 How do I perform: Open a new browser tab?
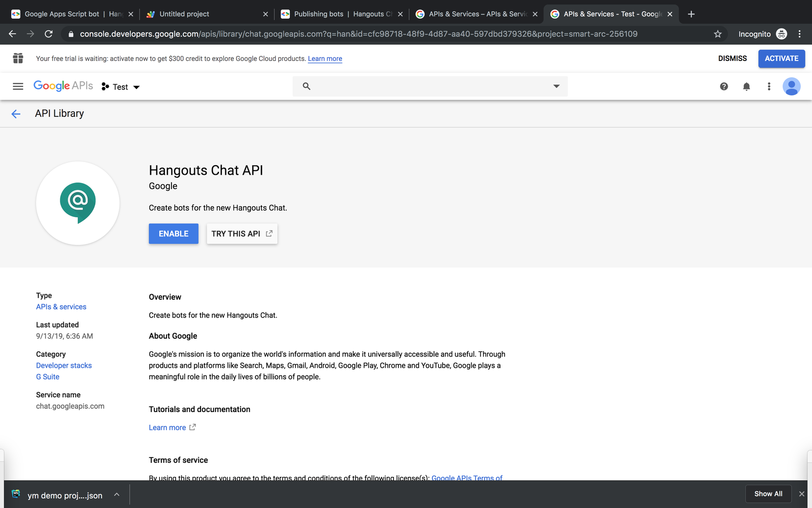coord(691,14)
